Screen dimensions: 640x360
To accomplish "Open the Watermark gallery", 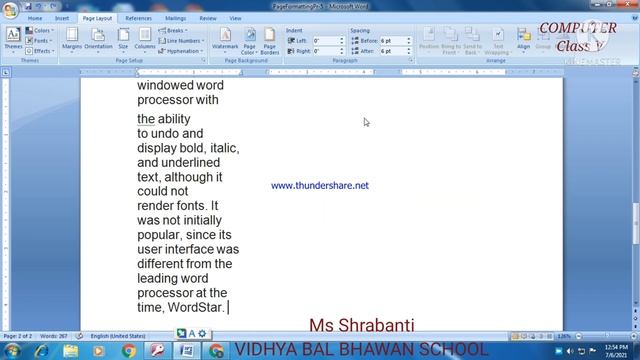I will tap(225, 41).
